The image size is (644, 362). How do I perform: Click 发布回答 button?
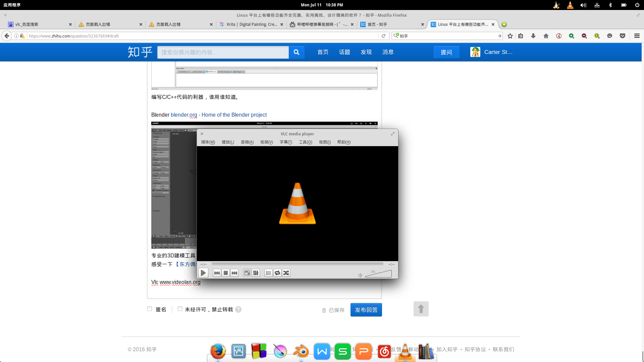click(x=366, y=310)
